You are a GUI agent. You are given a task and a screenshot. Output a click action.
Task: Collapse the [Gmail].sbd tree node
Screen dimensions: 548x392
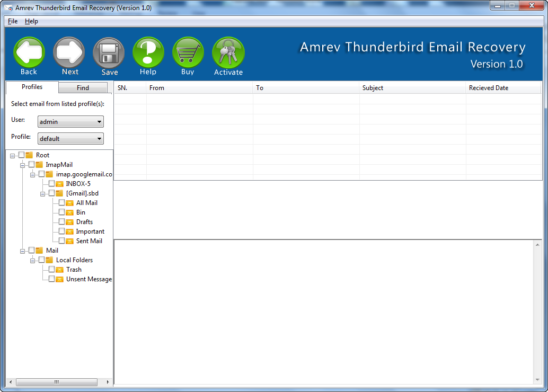coord(42,194)
